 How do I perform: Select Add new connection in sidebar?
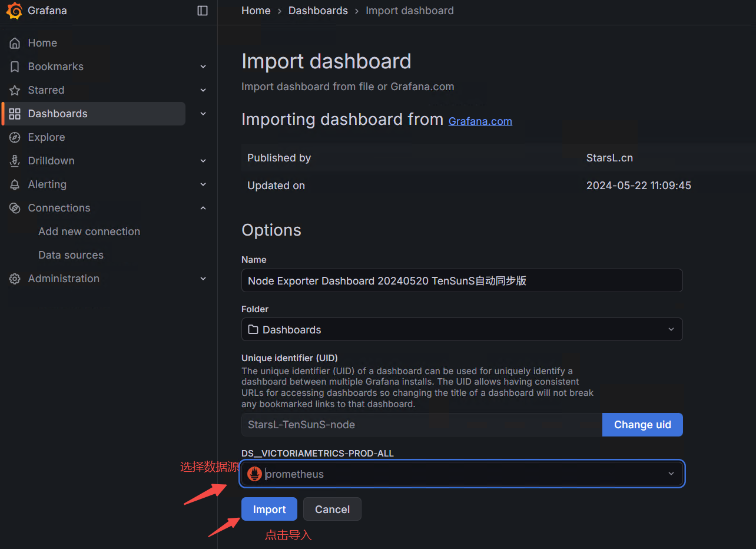pyautogui.click(x=89, y=231)
